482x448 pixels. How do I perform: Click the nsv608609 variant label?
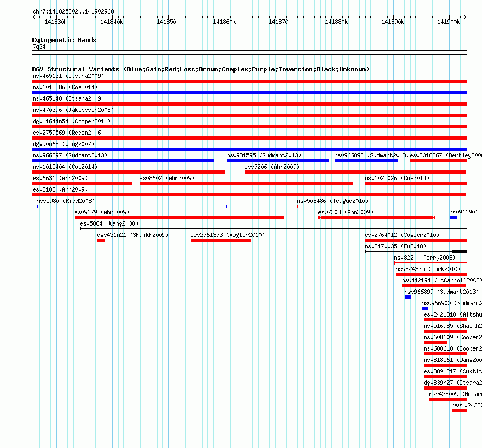[x=453, y=337]
